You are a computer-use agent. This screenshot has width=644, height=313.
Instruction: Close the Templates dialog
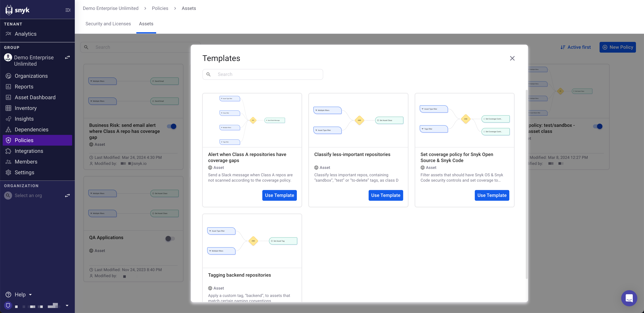[512, 58]
